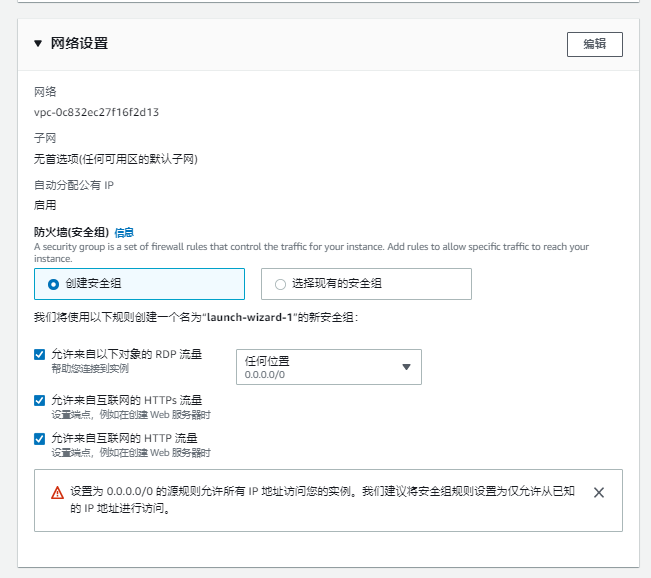This screenshot has width=651, height=578.
Task: Click the 启用 value under 自动分配公有 IP
Action: point(45,205)
